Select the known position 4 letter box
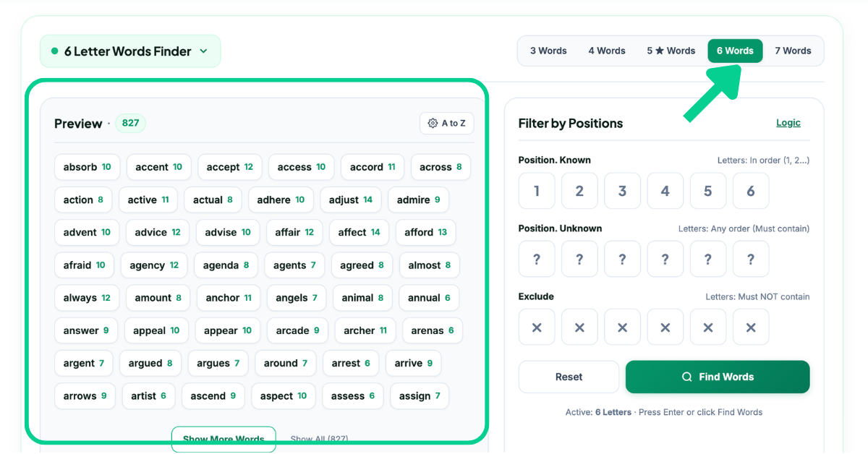This screenshot has width=868, height=454. 665,191
